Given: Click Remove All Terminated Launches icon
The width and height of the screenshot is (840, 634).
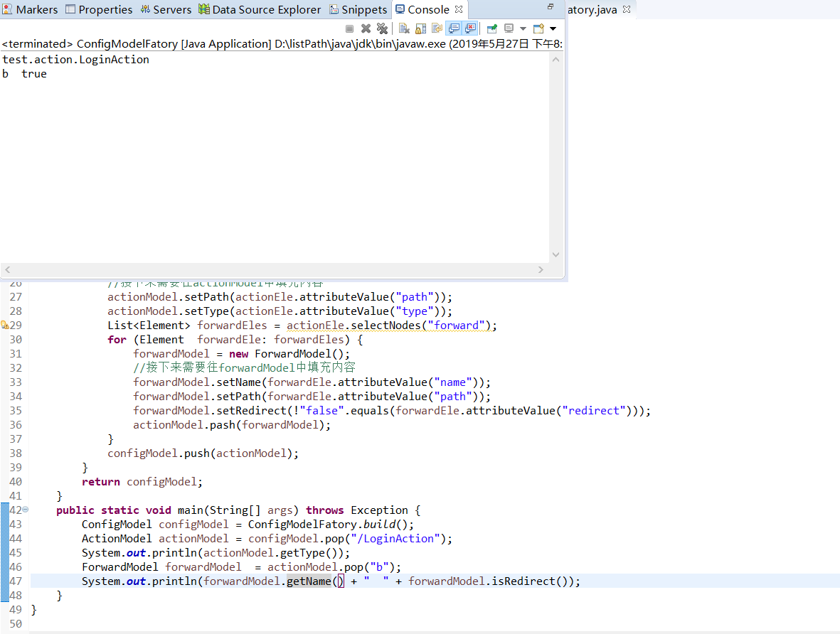Looking at the screenshot, I should coord(382,28).
